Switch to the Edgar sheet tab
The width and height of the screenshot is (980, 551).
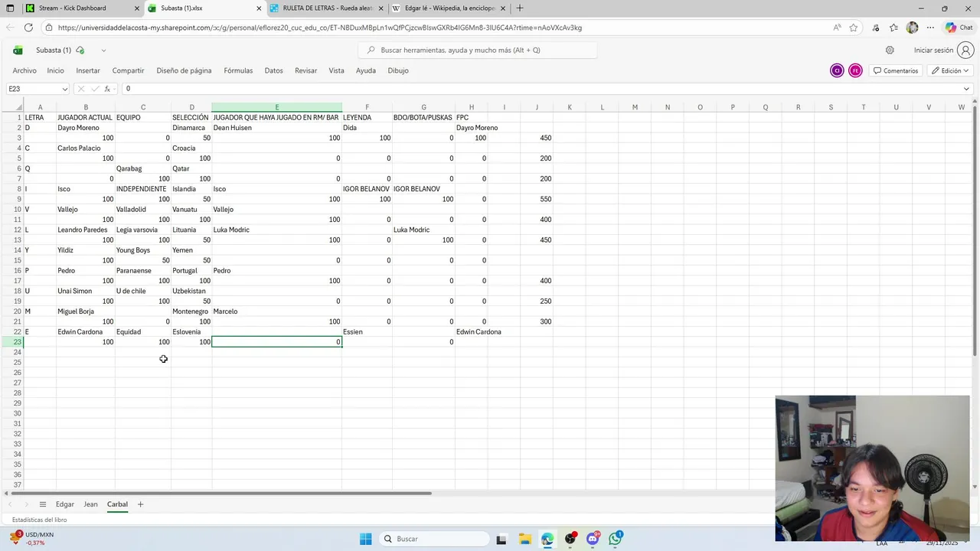point(65,504)
